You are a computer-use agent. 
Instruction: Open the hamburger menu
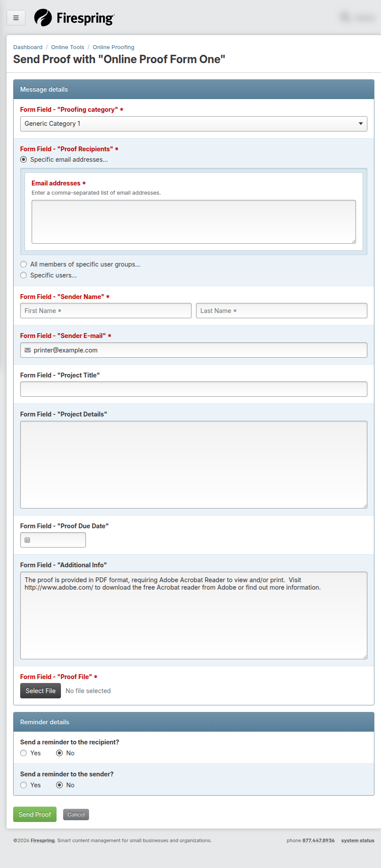[16, 18]
